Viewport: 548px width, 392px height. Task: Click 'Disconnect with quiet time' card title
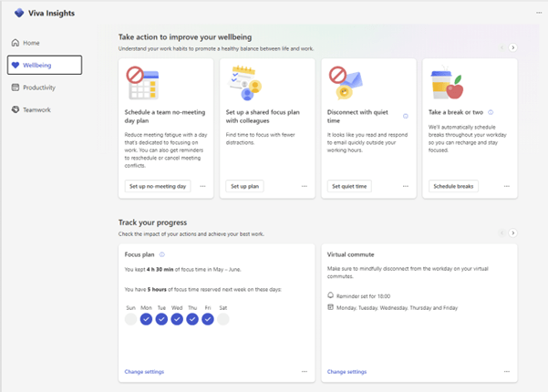357,117
